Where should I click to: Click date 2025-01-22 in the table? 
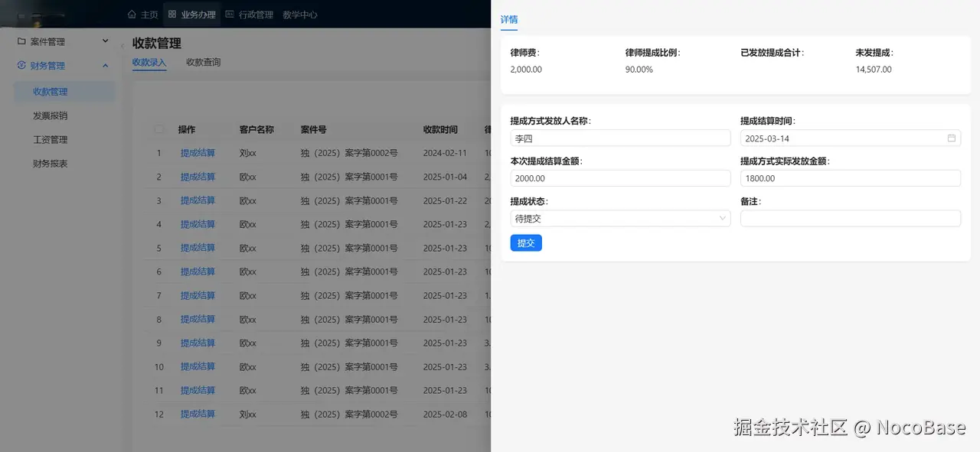tap(445, 200)
